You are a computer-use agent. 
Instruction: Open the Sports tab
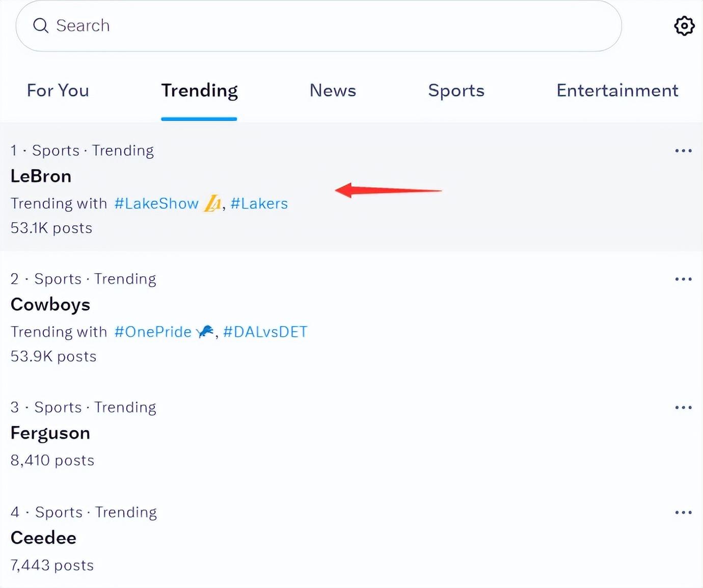pos(456,91)
